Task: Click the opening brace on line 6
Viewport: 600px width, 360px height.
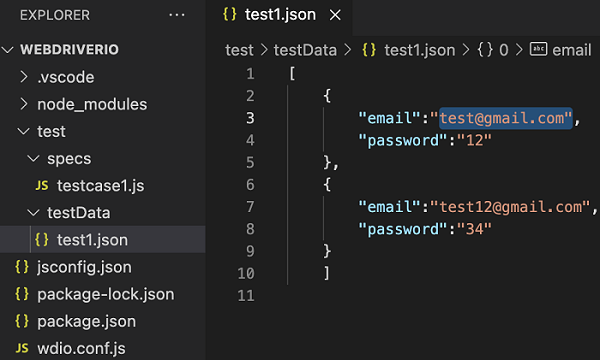Action: (x=327, y=185)
